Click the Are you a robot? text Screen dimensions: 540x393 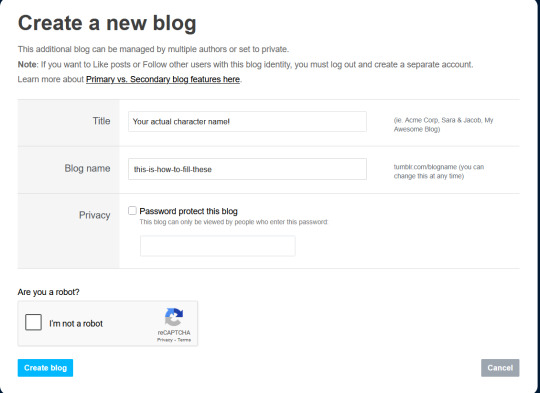pos(49,292)
